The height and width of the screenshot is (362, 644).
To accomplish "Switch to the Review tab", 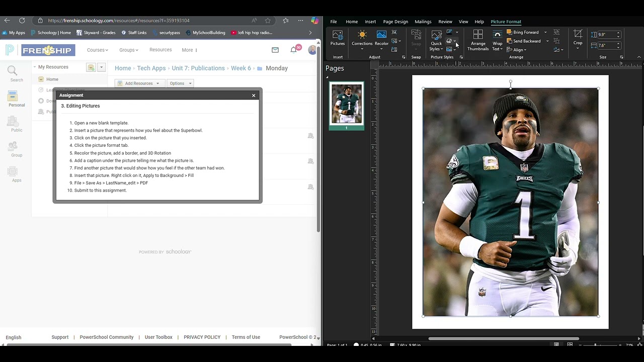I will click(x=445, y=22).
